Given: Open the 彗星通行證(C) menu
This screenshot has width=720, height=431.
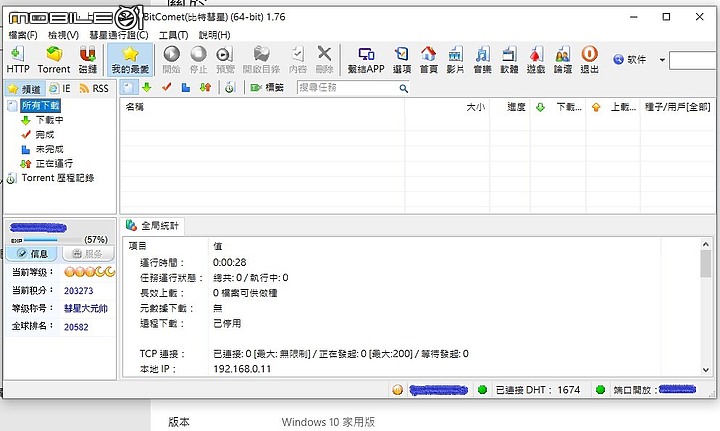Looking at the screenshot, I should coord(118,35).
